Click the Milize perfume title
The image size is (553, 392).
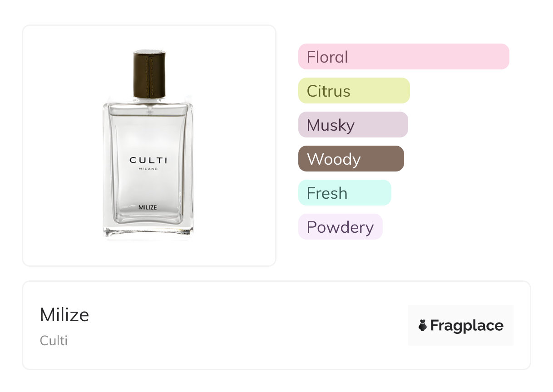click(64, 315)
